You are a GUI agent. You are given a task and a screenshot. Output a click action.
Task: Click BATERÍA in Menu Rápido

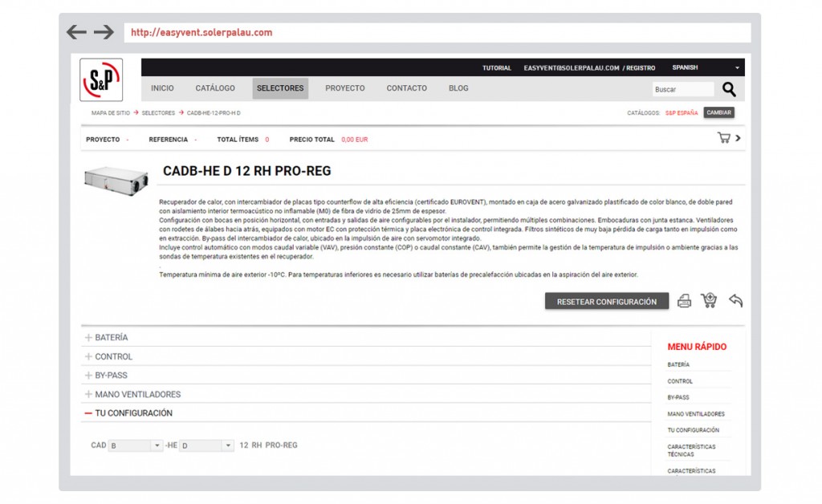[678, 364]
